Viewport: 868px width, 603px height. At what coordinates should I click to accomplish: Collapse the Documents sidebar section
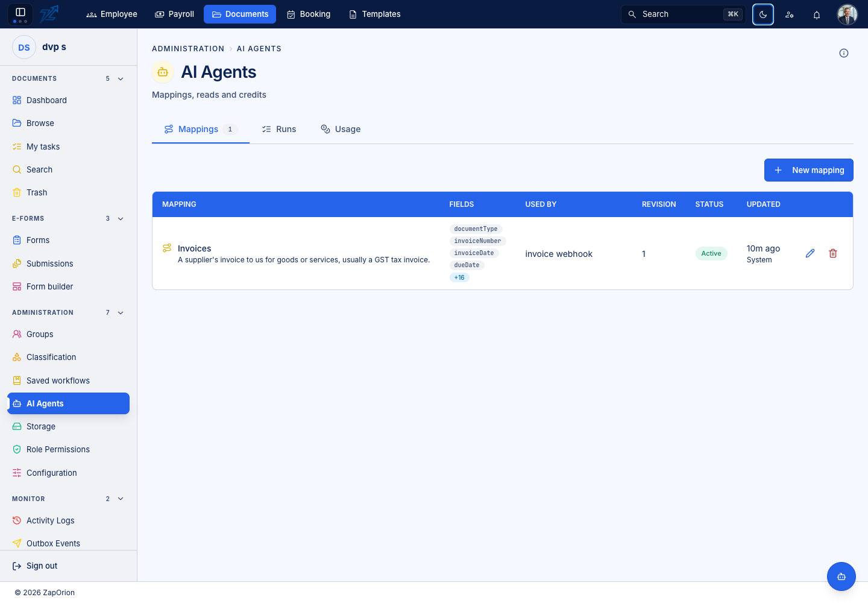click(121, 78)
